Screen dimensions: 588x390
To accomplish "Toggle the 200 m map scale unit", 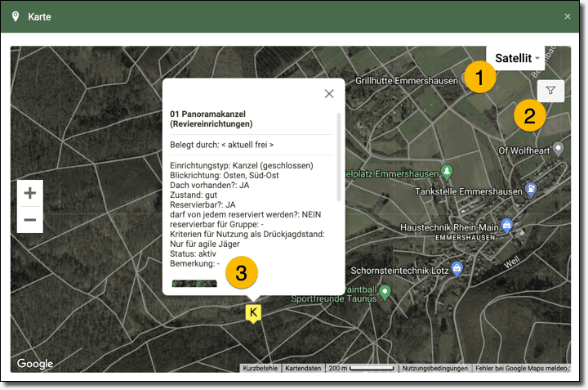I will click(x=361, y=369).
